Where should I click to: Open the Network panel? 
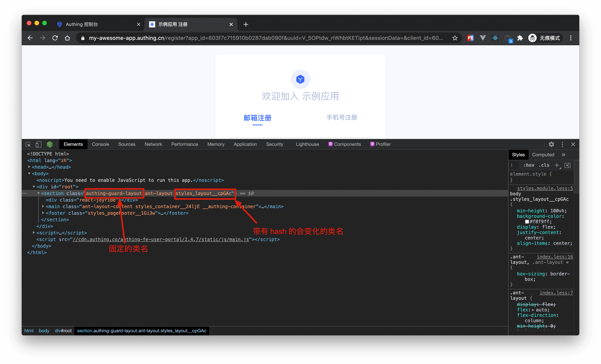pyautogui.click(x=153, y=144)
